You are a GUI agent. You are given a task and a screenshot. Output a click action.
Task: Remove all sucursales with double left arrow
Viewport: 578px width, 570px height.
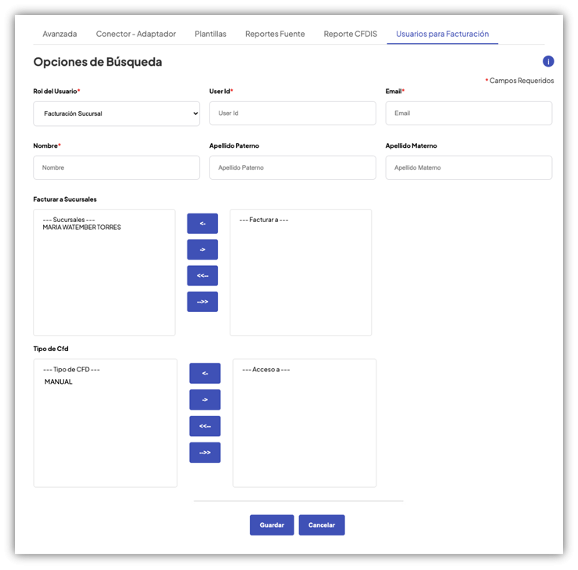pyautogui.click(x=202, y=276)
